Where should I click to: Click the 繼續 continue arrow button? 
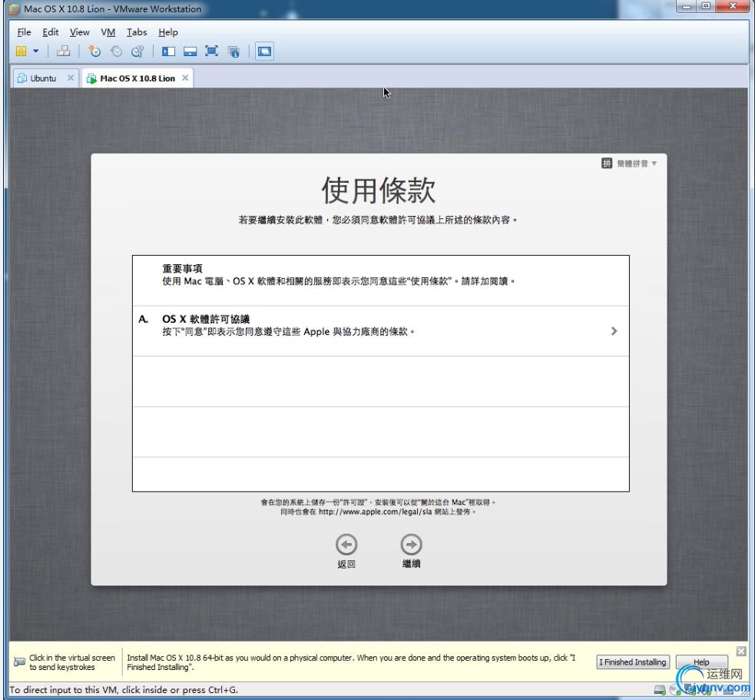(411, 545)
